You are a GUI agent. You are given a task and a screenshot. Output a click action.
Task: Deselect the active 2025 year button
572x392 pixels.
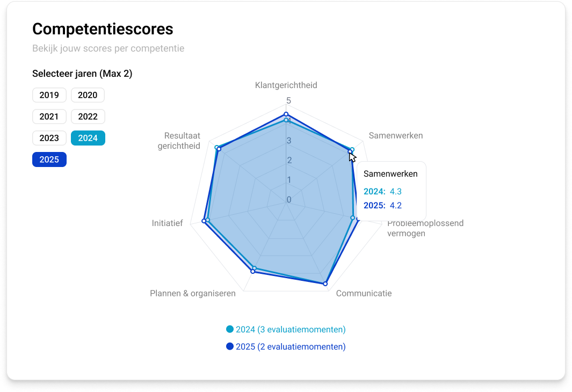(x=49, y=159)
